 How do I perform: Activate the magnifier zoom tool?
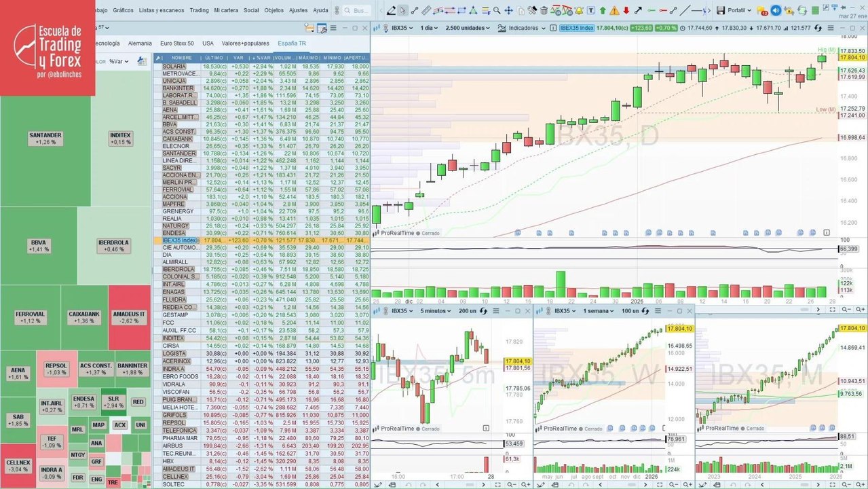coord(496,11)
